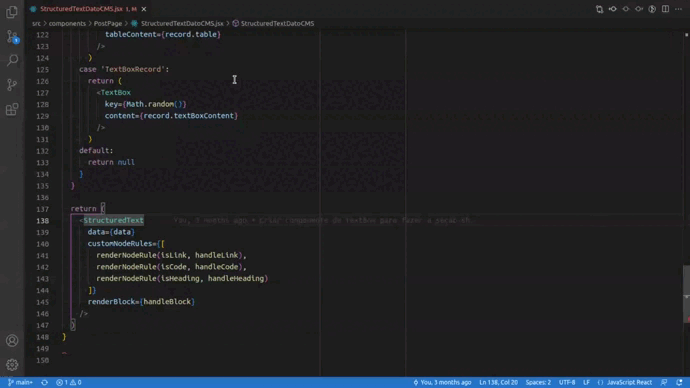Click the vertical scrollbar thumb in editor
This screenshot has height=388, width=690.
pos(686,294)
